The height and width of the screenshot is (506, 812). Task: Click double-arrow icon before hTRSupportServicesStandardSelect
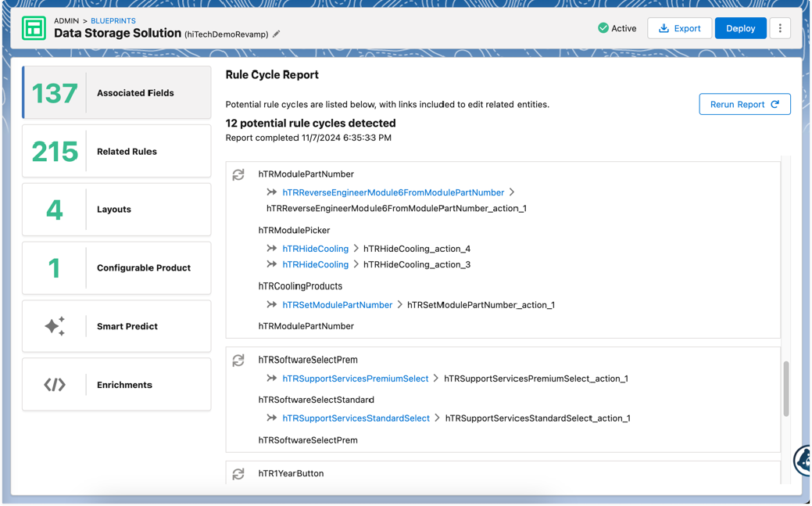pyautogui.click(x=271, y=418)
